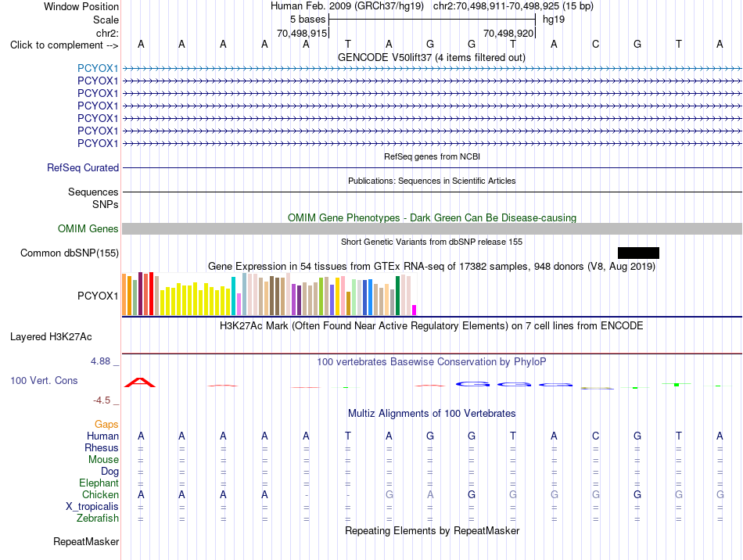Click the 4.88 PhyloP upper value

pos(100,361)
